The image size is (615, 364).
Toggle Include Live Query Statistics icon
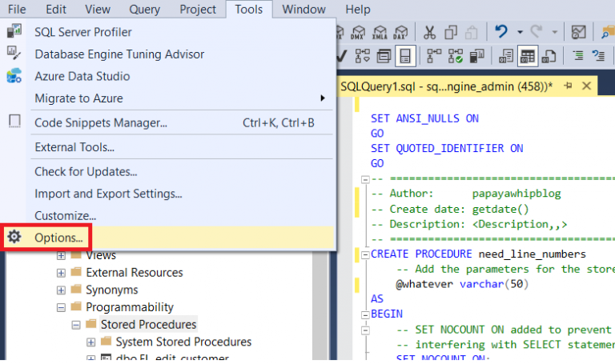(456, 57)
